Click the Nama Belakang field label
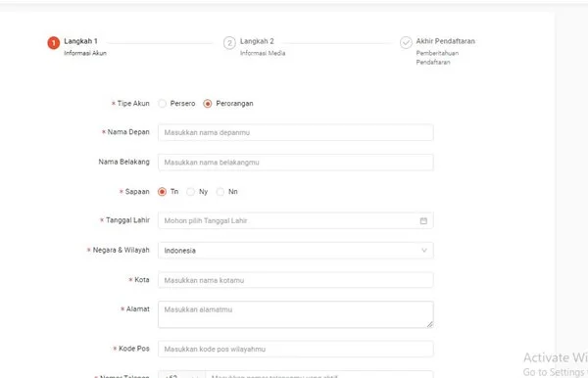The height and width of the screenshot is (378, 588). [x=123, y=162]
